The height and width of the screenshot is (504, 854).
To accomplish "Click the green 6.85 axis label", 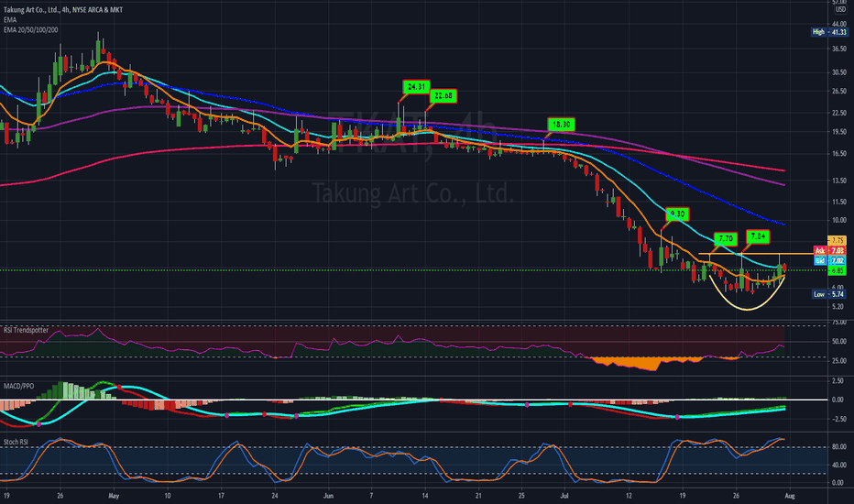I will pyautogui.click(x=838, y=271).
